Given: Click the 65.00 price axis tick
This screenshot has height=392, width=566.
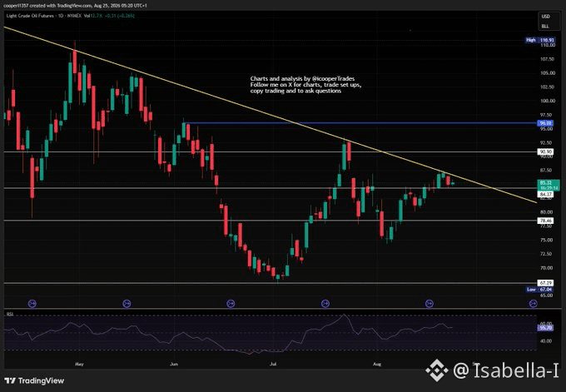Looking at the screenshot, I should 548,295.
